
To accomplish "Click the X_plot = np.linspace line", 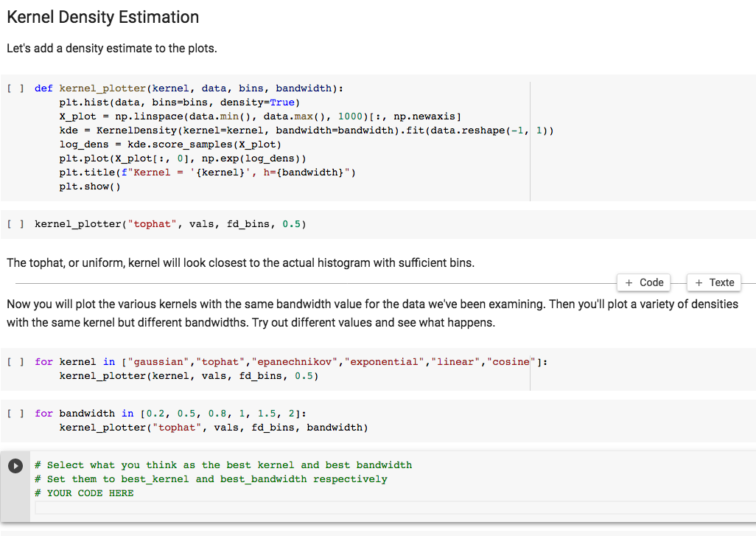I will (260, 116).
